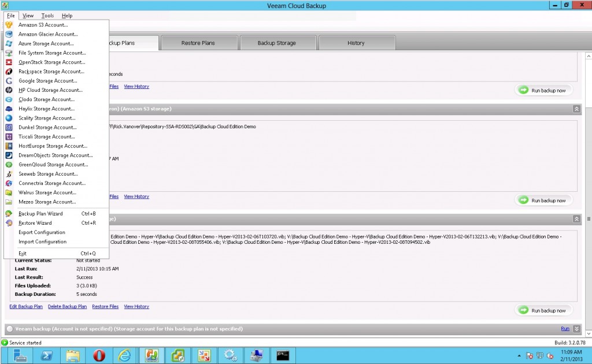Open the File menu

click(x=11, y=16)
